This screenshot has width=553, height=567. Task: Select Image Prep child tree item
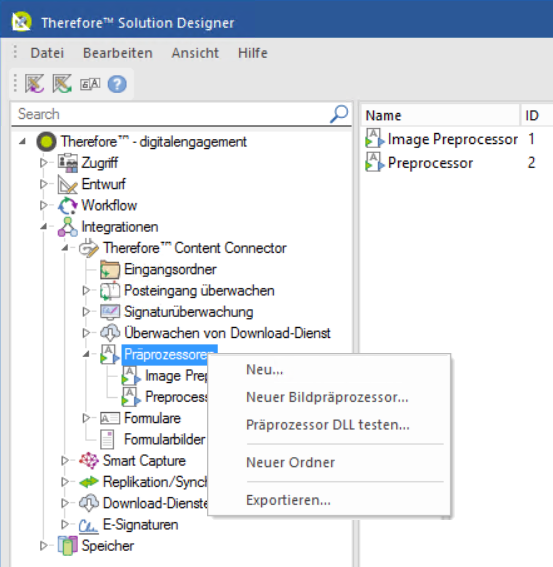point(176,376)
